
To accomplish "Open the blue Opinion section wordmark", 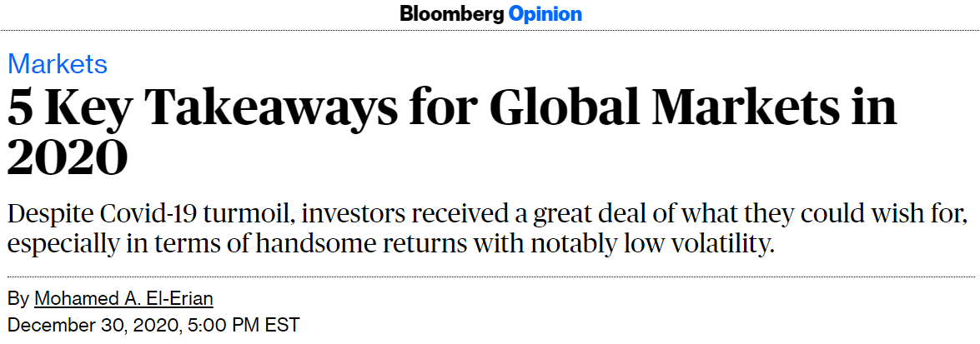I will (545, 13).
